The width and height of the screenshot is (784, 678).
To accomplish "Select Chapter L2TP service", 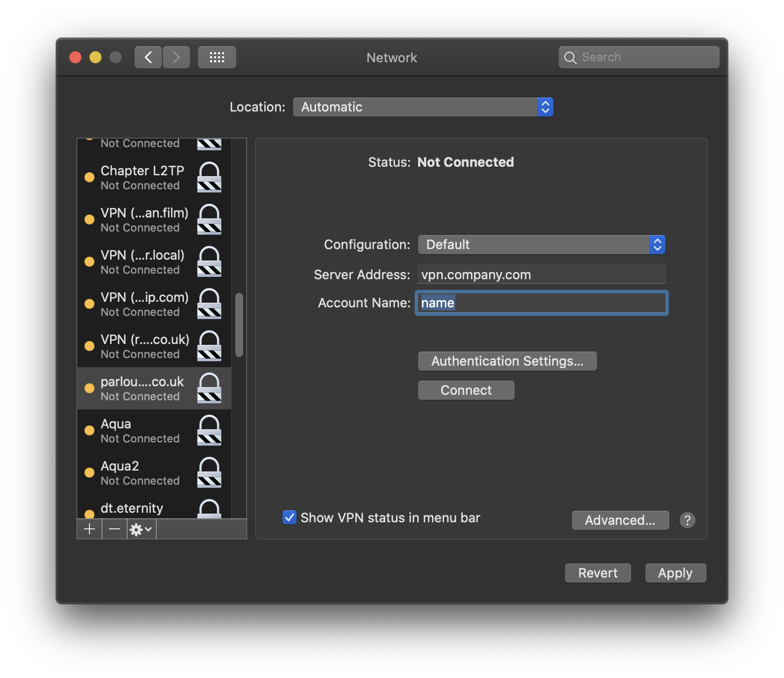I will point(154,177).
